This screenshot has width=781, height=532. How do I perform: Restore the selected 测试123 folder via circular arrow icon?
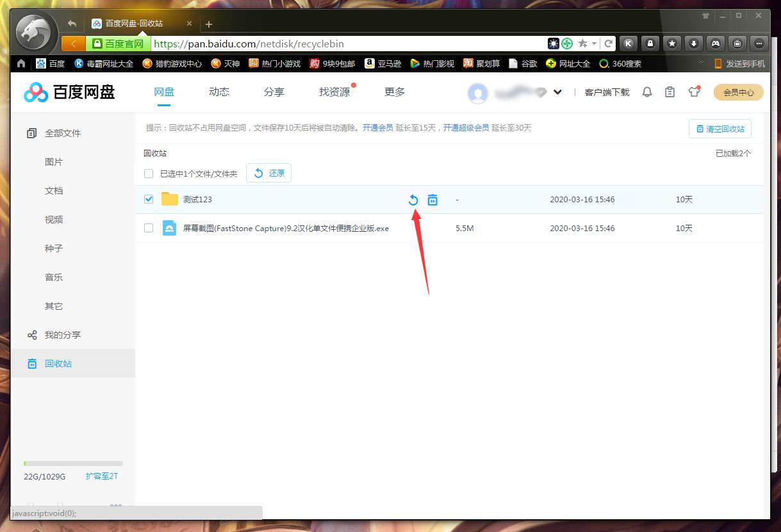[413, 199]
